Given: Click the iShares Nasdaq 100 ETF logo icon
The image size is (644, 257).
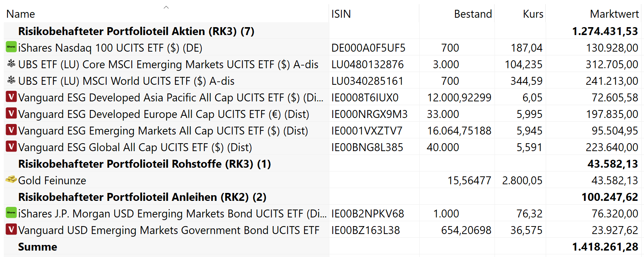Looking at the screenshot, I should (x=11, y=47).
